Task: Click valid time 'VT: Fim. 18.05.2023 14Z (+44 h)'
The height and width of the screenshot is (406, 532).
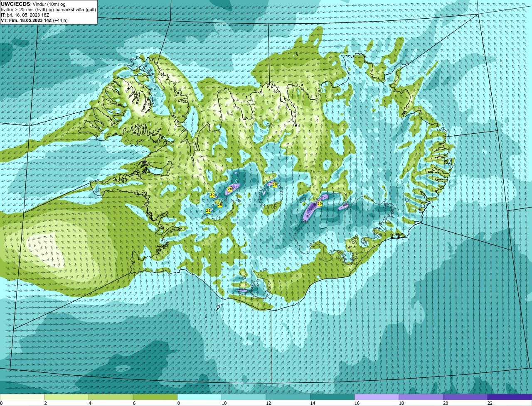Action: [x=34, y=20]
